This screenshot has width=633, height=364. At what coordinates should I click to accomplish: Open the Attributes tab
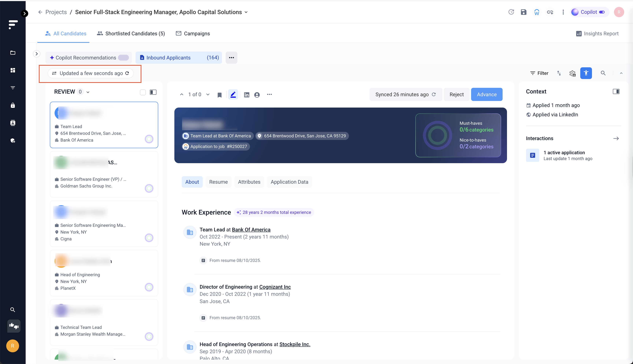[x=249, y=182]
